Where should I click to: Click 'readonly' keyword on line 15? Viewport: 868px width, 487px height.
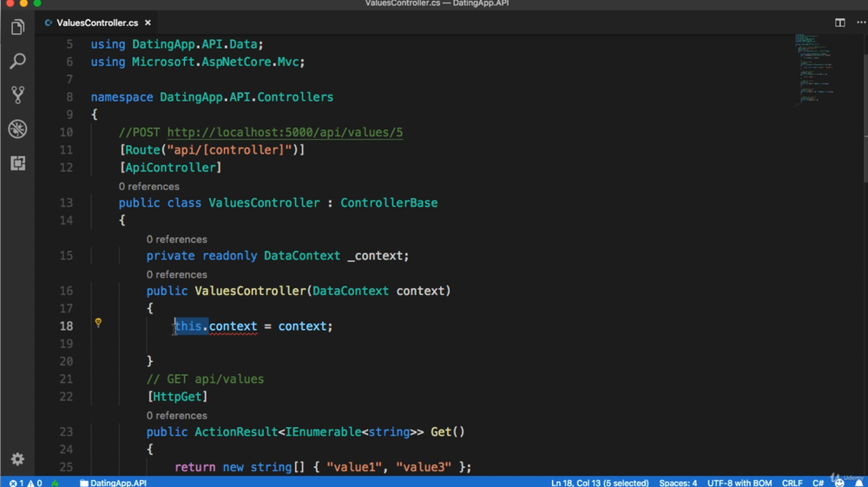point(230,256)
